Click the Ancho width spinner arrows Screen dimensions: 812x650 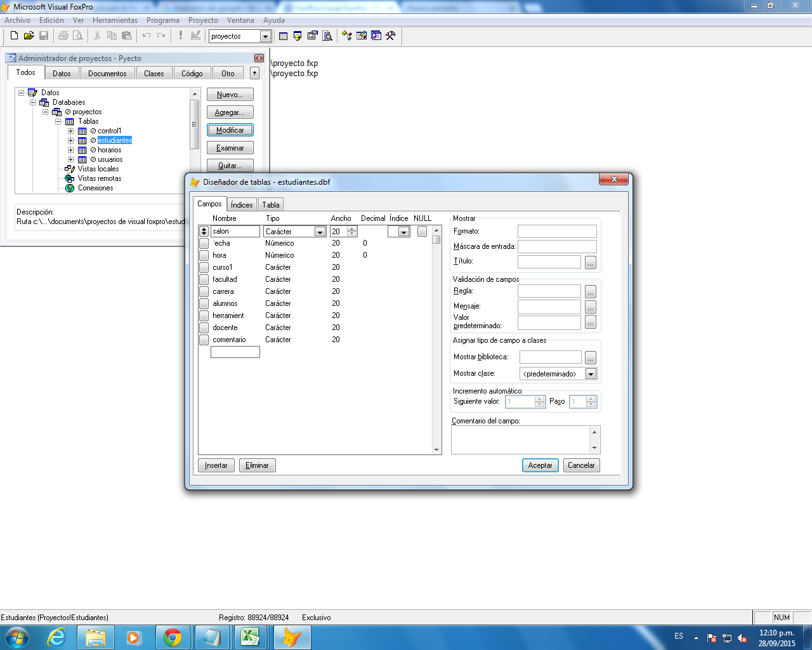352,232
